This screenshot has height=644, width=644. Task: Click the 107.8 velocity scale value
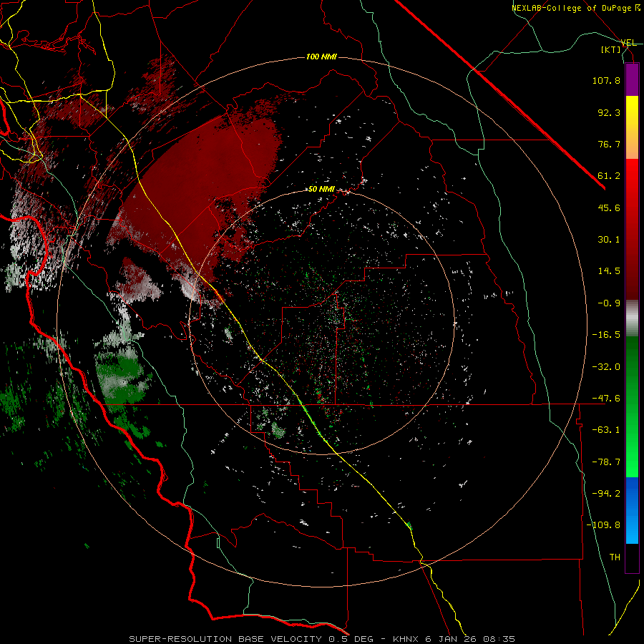click(x=606, y=80)
